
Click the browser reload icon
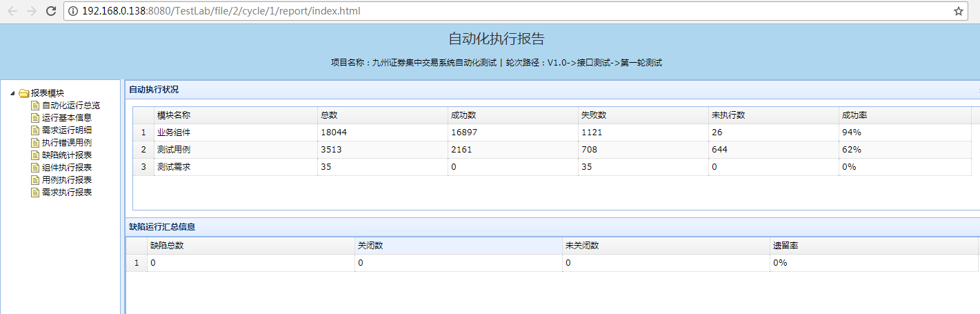pos(50,11)
